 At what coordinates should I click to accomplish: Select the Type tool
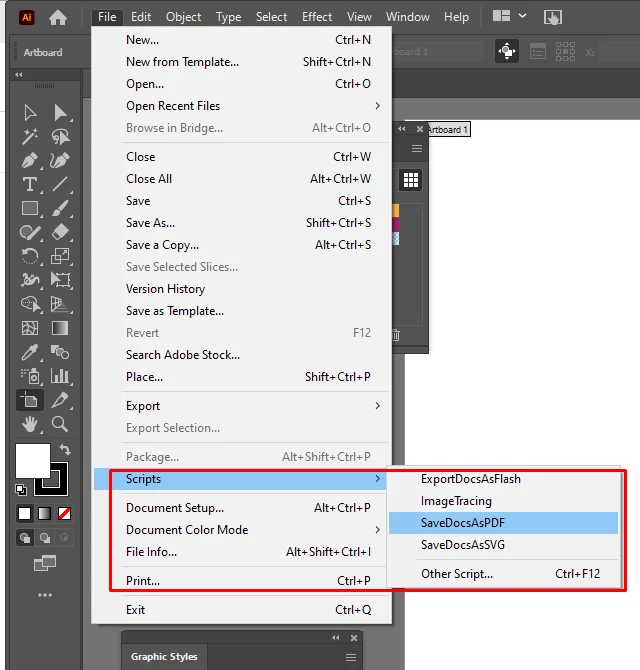[x=30, y=185]
